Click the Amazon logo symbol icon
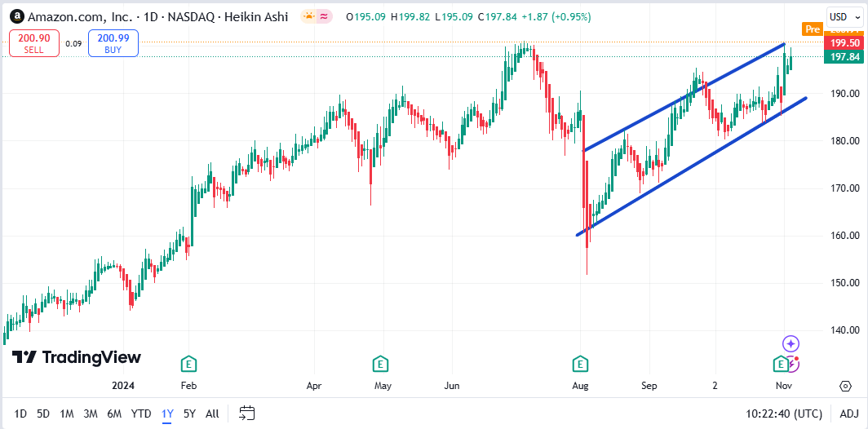This screenshot has height=429, width=868. click(16, 16)
